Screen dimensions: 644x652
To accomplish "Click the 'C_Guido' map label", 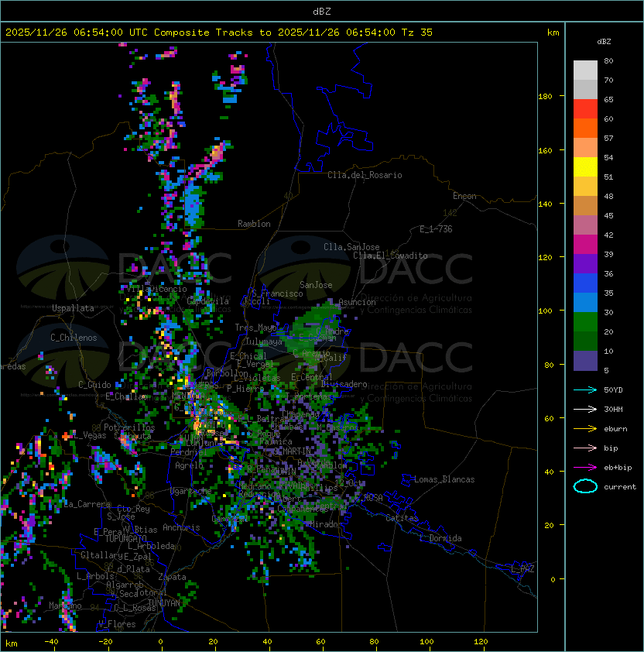I will pyautogui.click(x=94, y=385).
